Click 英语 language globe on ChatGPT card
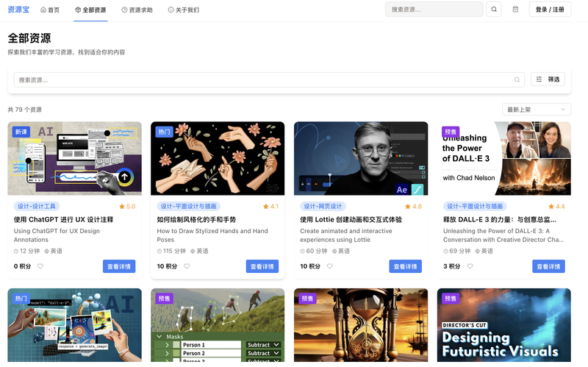Image resolution: width=588 pixels, height=367 pixels. tap(47, 251)
